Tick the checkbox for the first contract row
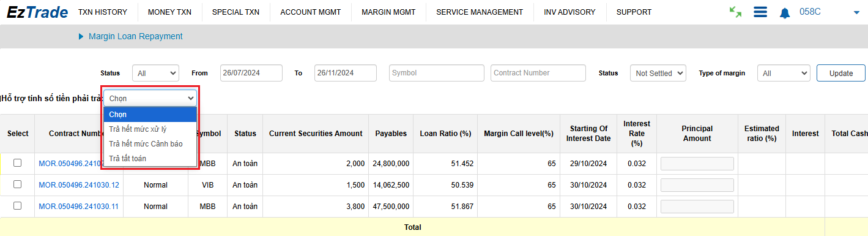 (18, 163)
